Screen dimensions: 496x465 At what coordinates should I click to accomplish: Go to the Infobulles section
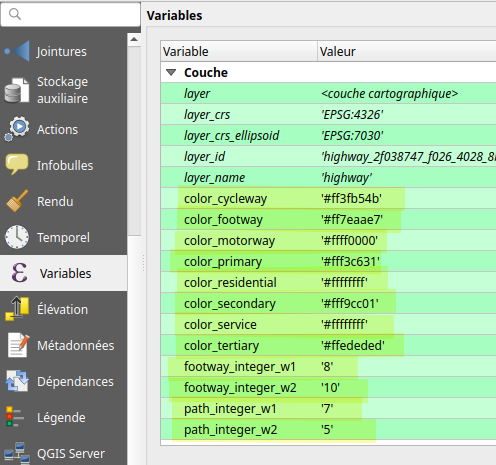coord(63,165)
